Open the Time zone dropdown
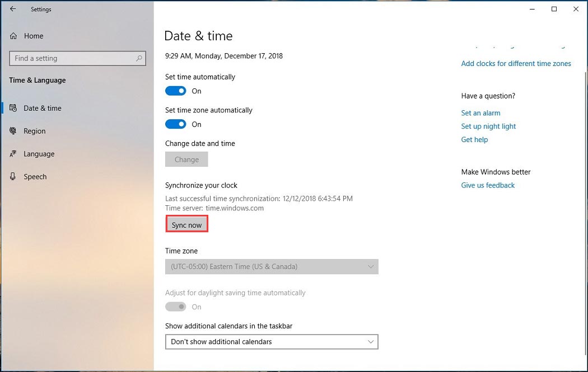588x372 pixels. coord(272,267)
